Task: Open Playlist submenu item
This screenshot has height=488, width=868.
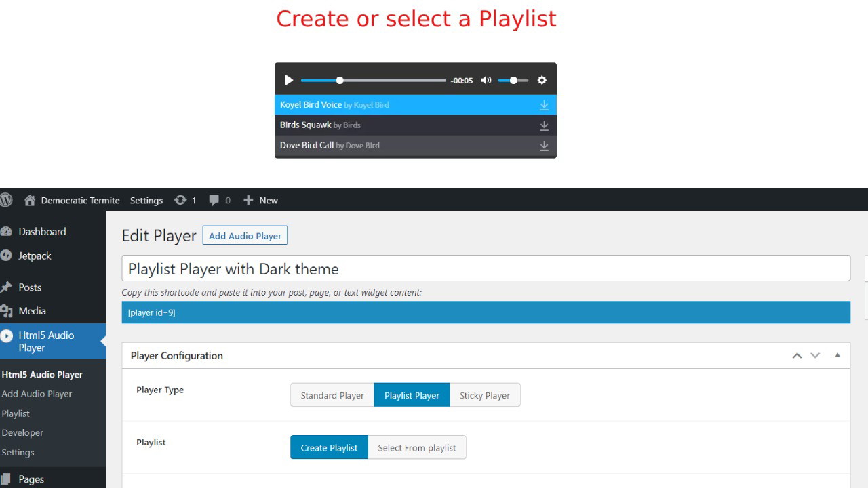Action: (16, 413)
